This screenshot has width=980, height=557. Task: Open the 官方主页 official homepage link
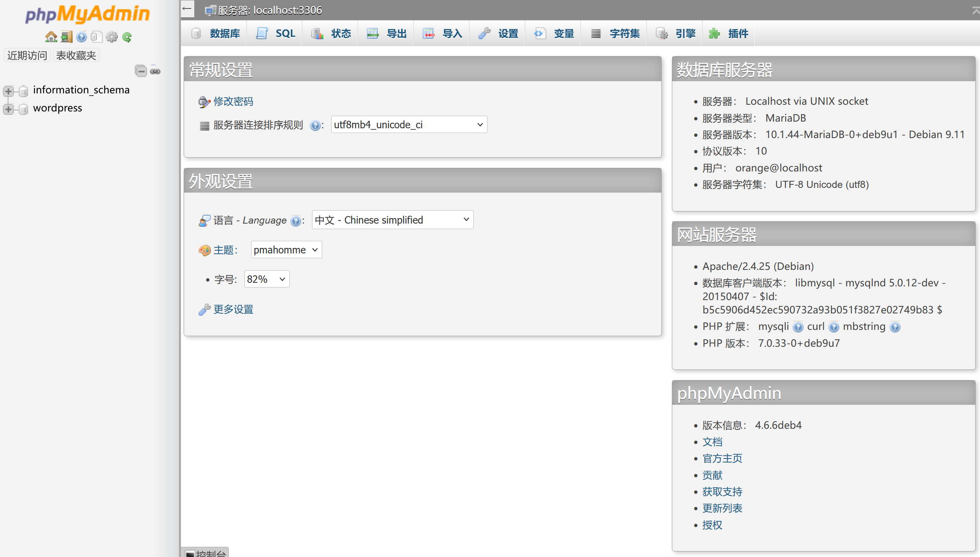point(722,459)
